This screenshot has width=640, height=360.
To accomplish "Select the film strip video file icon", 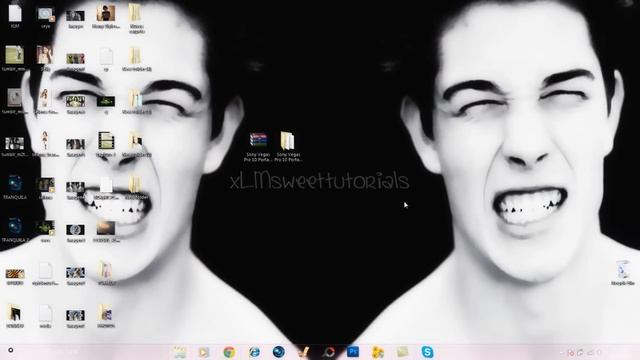I will point(106,141).
